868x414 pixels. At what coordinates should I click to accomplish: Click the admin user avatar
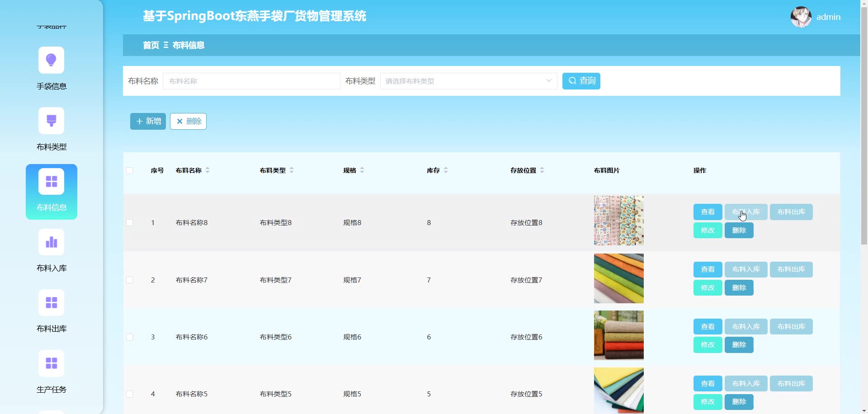coord(801,17)
